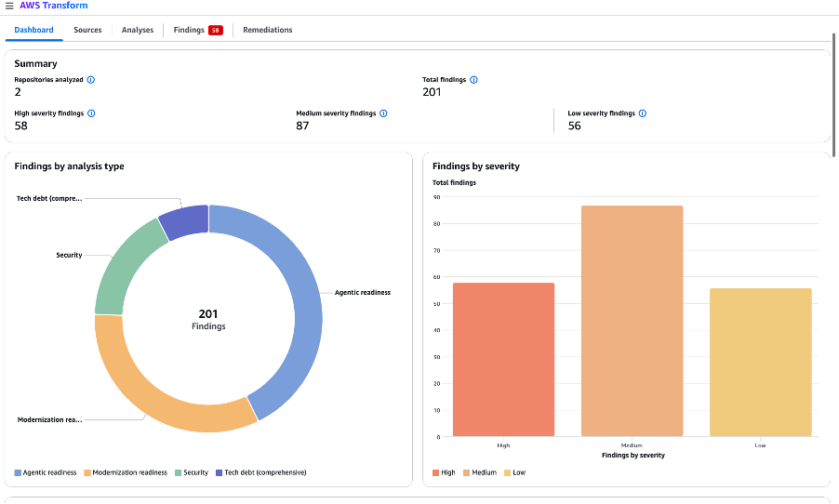Image resolution: width=839 pixels, height=504 pixels.
Task: Toggle Security legend swatch
Action: [x=179, y=473]
